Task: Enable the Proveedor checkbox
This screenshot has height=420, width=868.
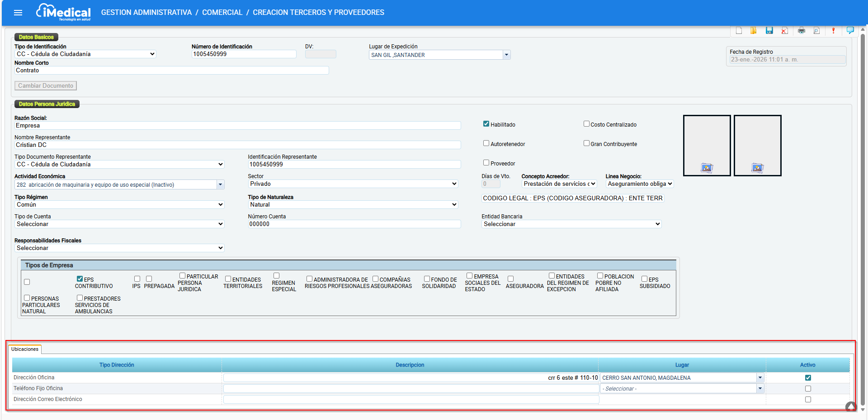Action: 486,163
